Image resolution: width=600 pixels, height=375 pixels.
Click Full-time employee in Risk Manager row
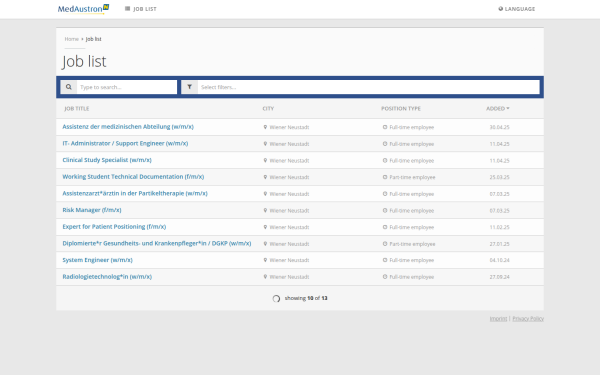(411, 210)
